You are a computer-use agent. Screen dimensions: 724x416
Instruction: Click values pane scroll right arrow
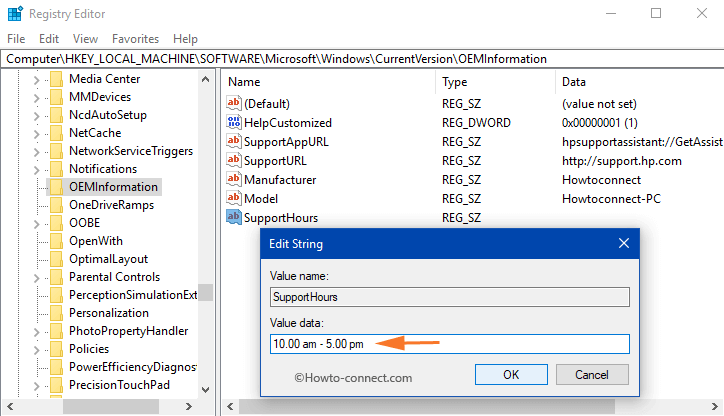tap(715, 406)
